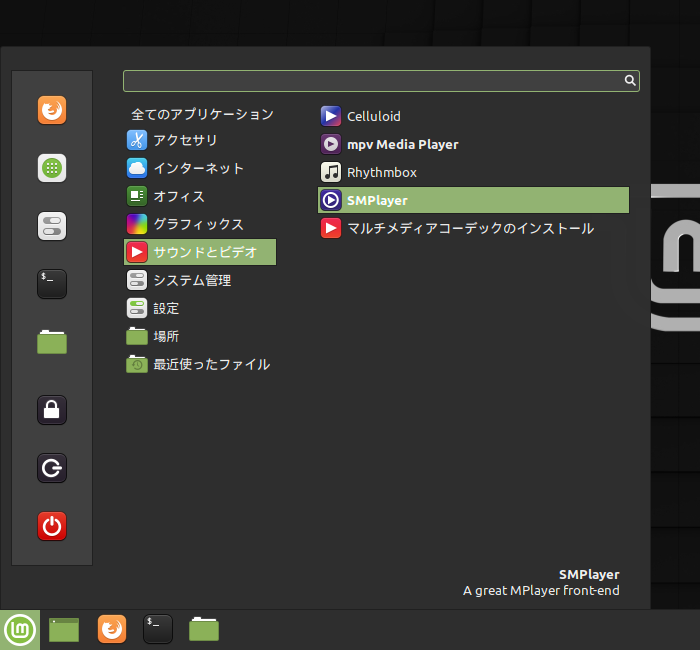Open files folder icon in favorites sidebar
This screenshot has height=650, width=700.
click(52, 342)
